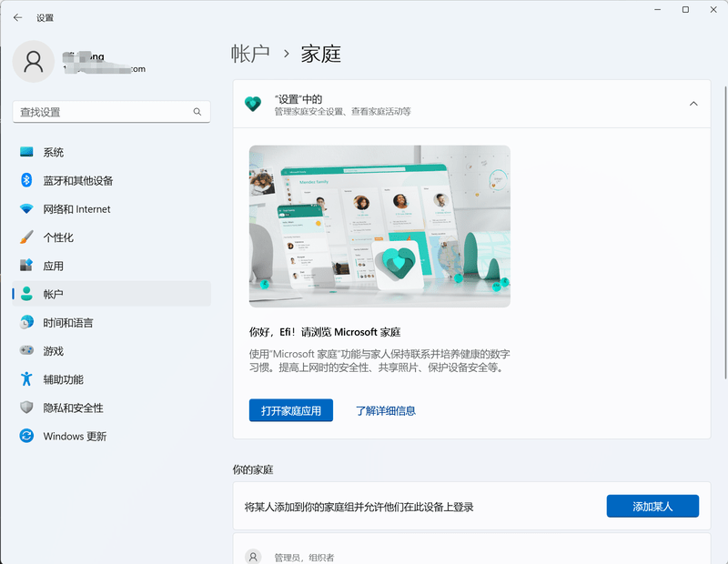Click the back arrow in Settings title bar
The image size is (728, 564).
point(17,17)
